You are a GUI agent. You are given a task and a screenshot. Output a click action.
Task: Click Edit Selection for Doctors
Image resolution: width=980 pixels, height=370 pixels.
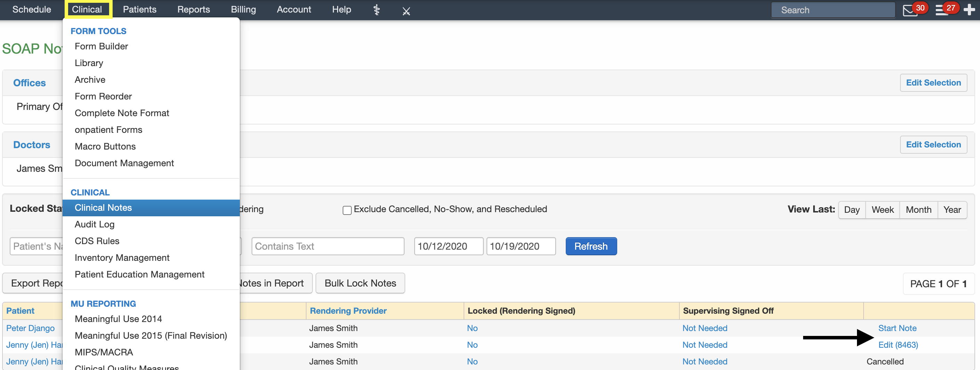[x=933, y=145]
